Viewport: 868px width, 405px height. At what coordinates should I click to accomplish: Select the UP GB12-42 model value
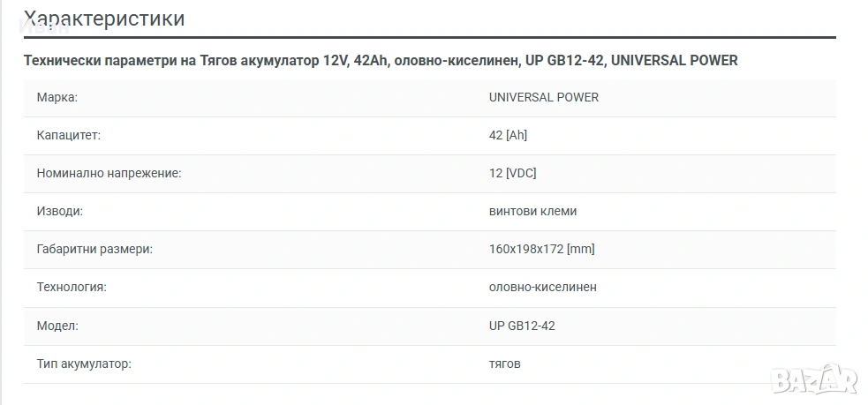(x=522, y=326)
